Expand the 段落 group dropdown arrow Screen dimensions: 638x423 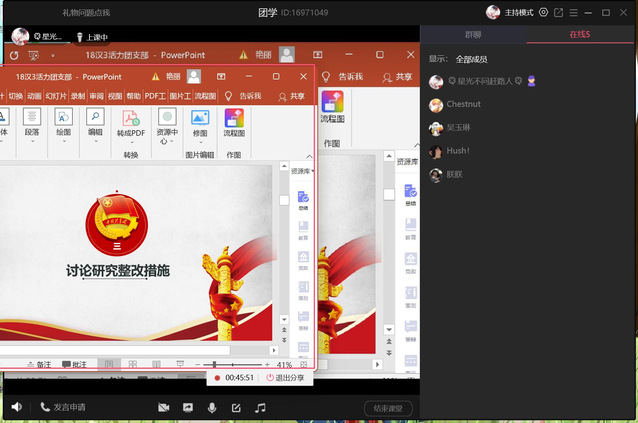pyautogui.click(x=33, y=142)
